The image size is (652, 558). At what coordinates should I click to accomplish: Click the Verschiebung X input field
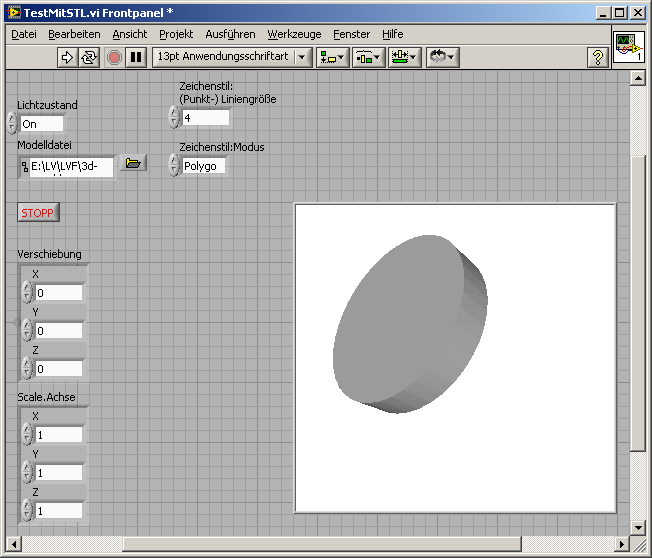(x=58, y=293)
